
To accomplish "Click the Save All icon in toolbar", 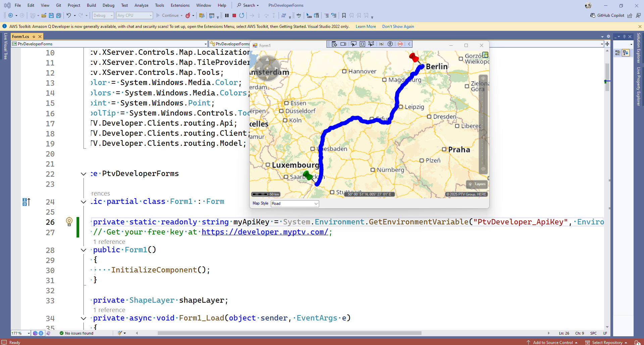I will (x=59, y=15).
